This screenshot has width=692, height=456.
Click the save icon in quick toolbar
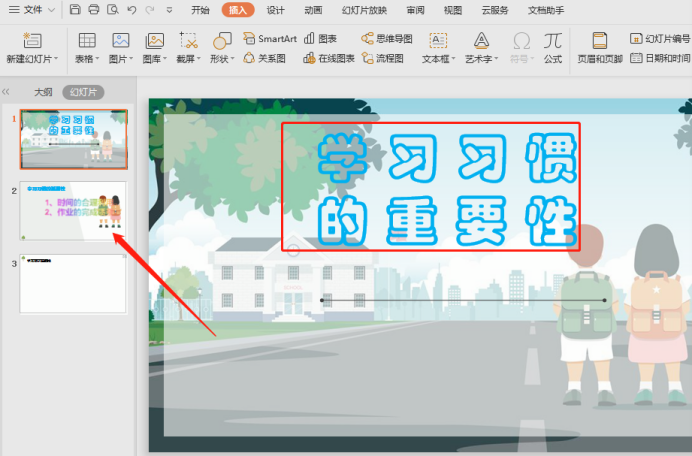pos(75,10)
